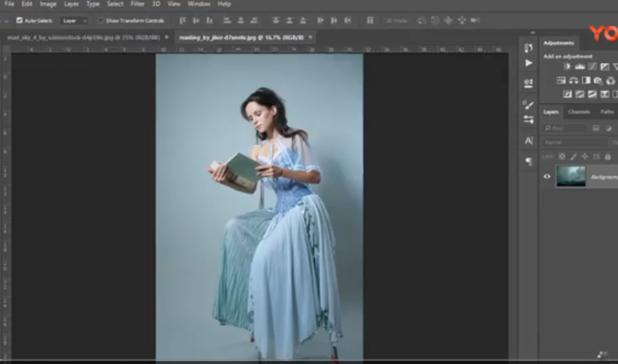Open the Actions panel play icon

click(x=528, y=63)
